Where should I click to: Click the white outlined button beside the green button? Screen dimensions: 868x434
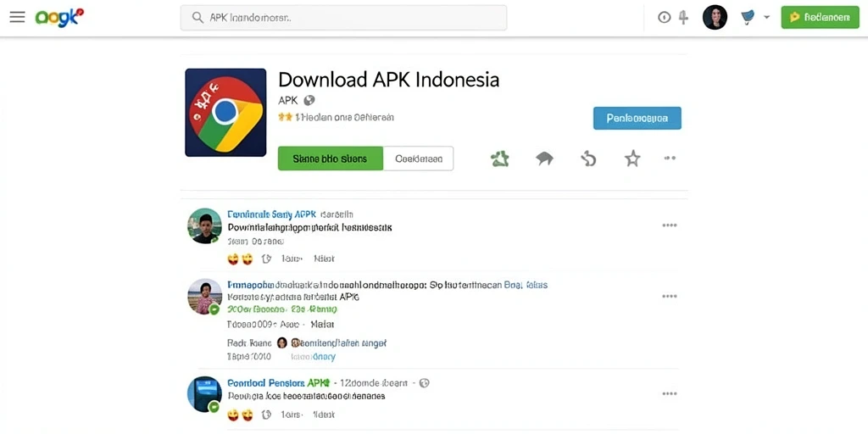[x=419, y=159]
